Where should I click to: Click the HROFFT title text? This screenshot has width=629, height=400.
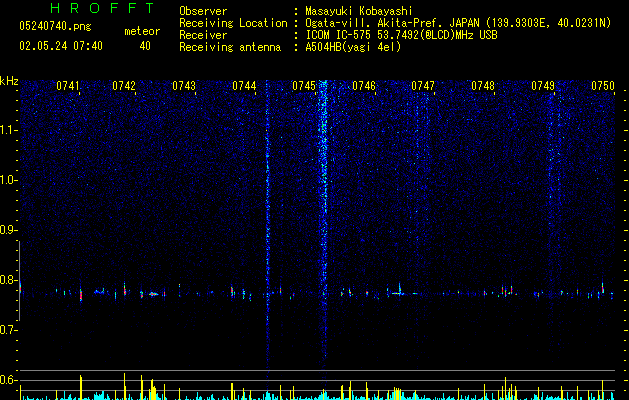coord(103,8)
